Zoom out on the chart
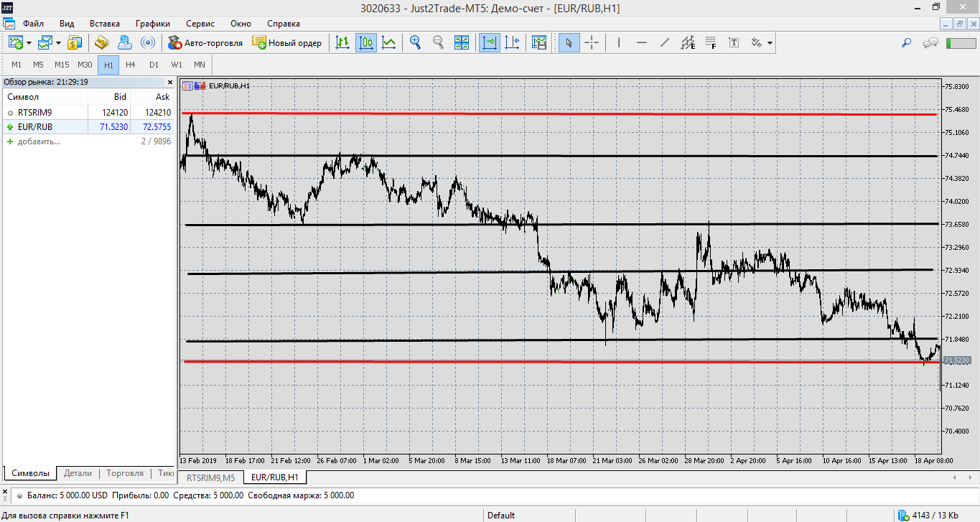The width and height of the screenshot is (980, 522). (438, 42)
